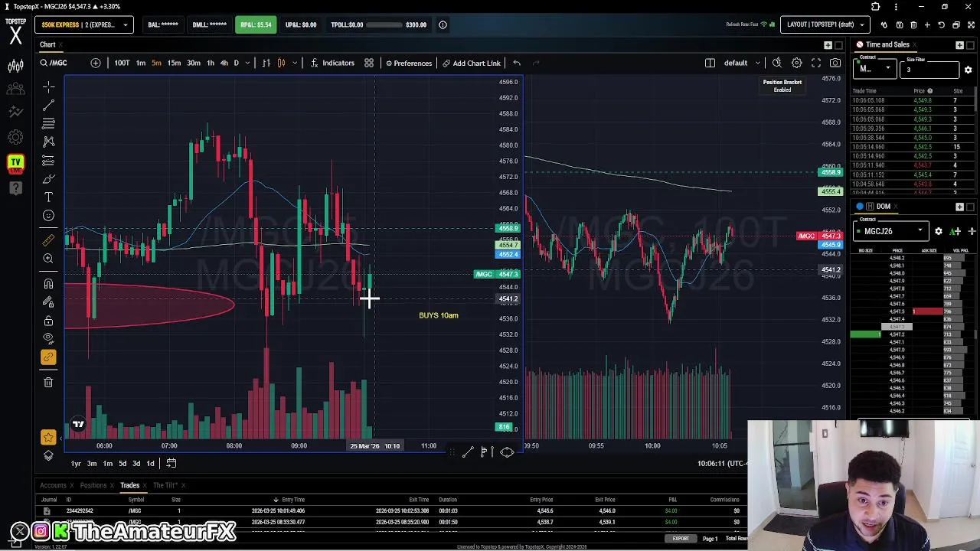Select the trend line drawing tool
The width and height of the screenshot is (980, 551).
(48, 105)
